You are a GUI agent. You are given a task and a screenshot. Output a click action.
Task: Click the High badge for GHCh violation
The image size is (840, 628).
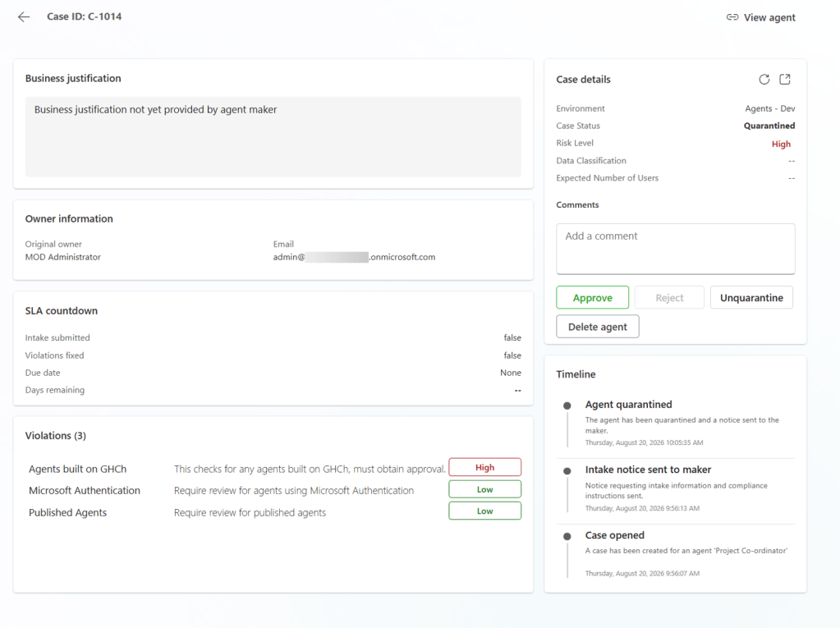[x=484, y=467]
